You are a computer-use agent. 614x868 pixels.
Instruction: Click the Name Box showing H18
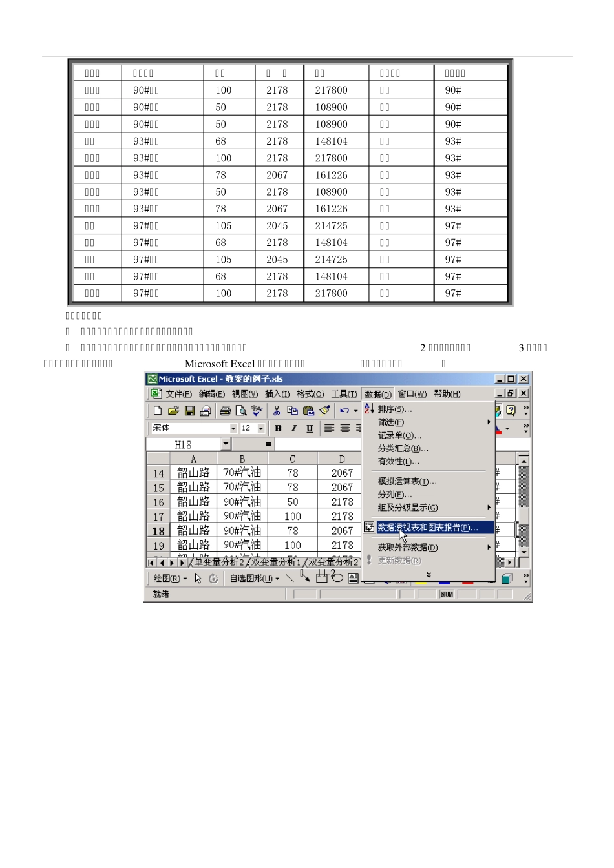[184, 444]
